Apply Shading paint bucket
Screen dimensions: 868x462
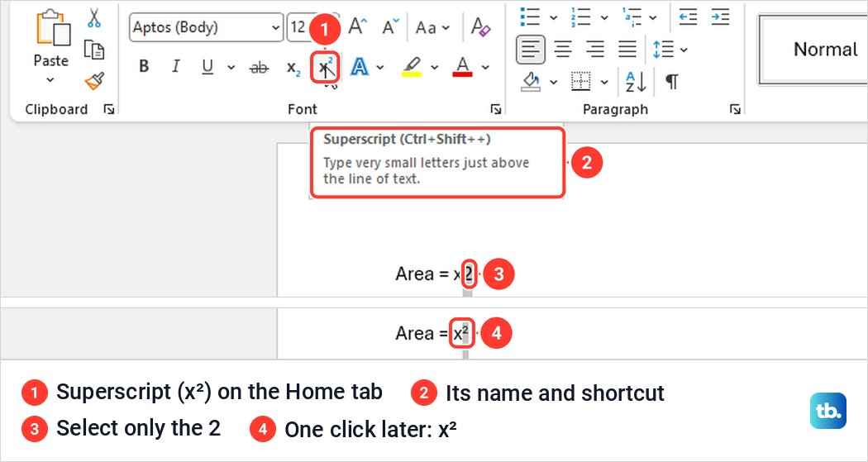pyautogui.click(x=531, y=82)
